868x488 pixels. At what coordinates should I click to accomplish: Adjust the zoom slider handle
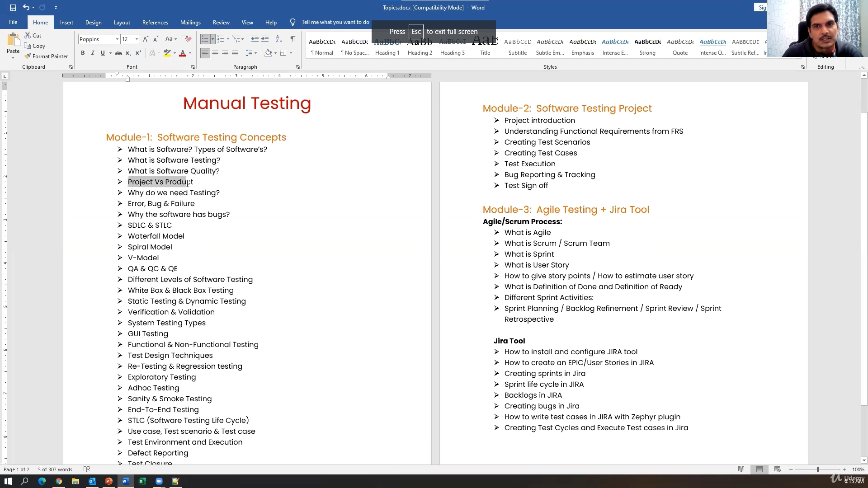click(818, 469)
